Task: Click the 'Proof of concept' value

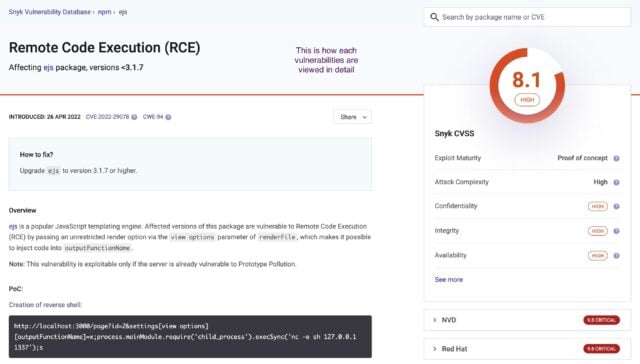Action: [x=582, y=158]
